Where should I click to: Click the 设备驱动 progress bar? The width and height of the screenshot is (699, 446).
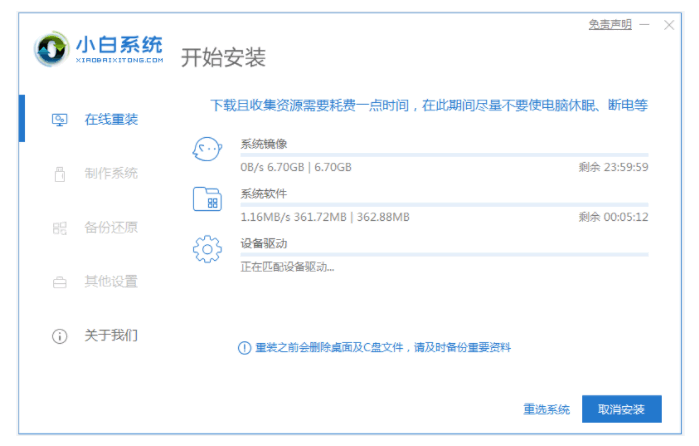pyautogui.click(x=444, y=255)
